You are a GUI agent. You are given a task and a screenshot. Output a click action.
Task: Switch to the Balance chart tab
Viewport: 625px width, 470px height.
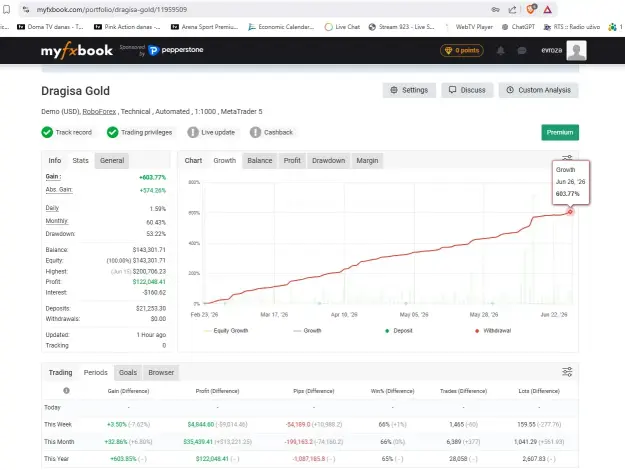(x=259, y=161)
